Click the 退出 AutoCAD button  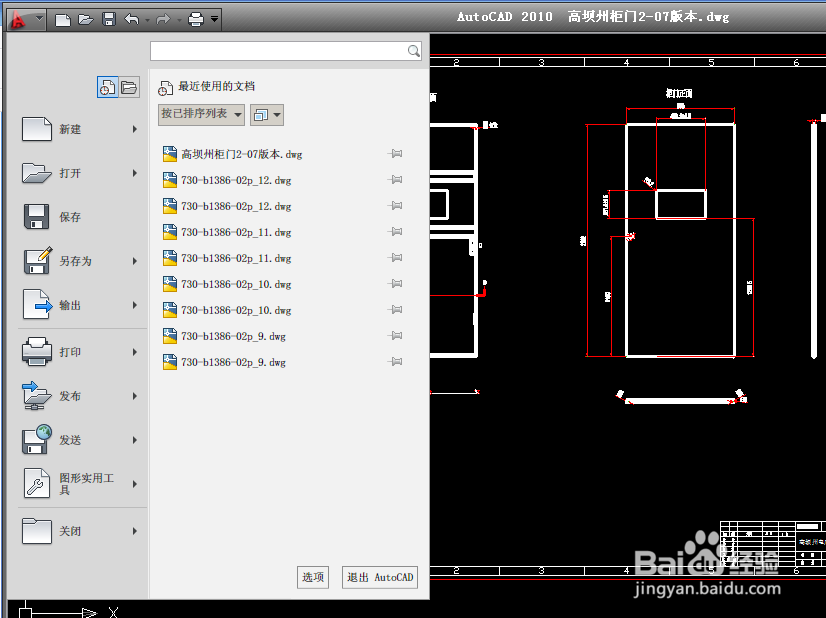pyautogui.click(x=380, y=577)
